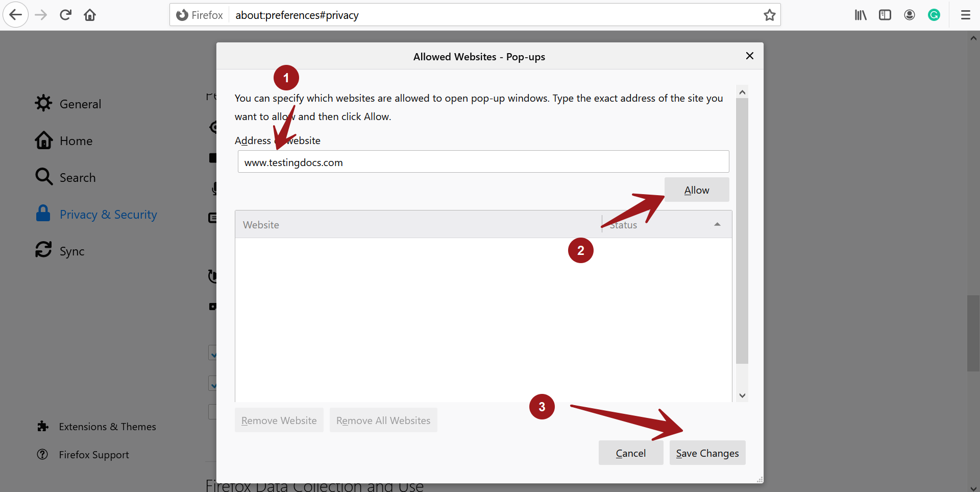Click the Allow button
This screenshot has height=492, width=980.
[x=696, y=190]
